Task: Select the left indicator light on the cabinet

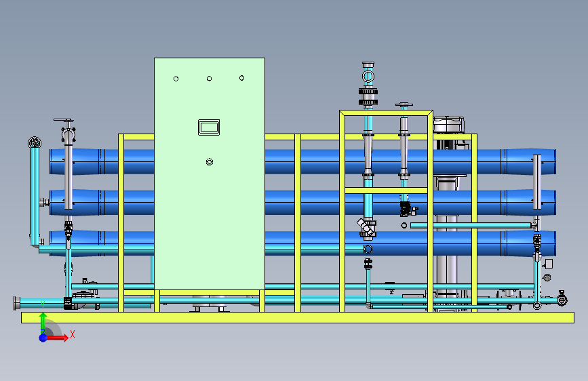Action: coord(176,79)
